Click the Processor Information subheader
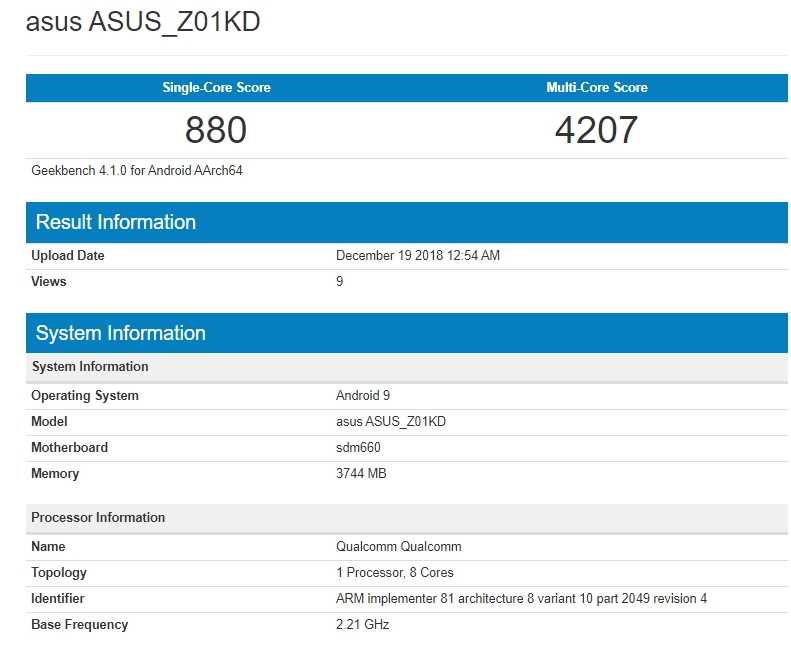 click(x=98, y=518)
